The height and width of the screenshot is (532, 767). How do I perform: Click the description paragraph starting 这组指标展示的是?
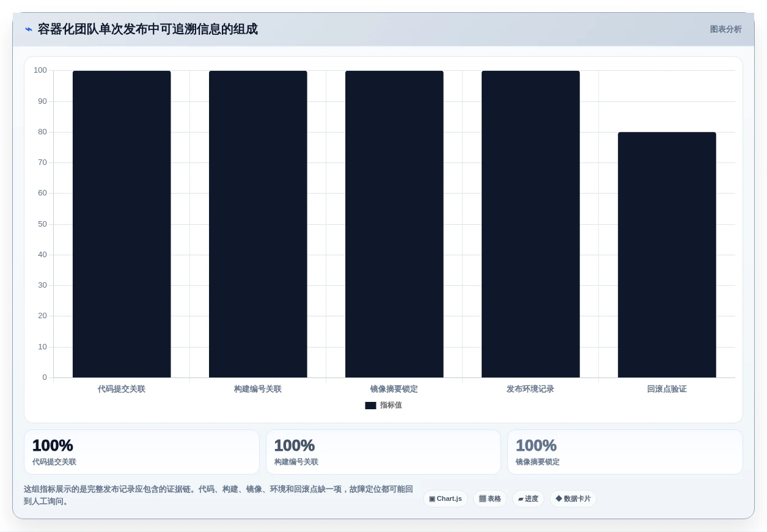coord(219,495)
